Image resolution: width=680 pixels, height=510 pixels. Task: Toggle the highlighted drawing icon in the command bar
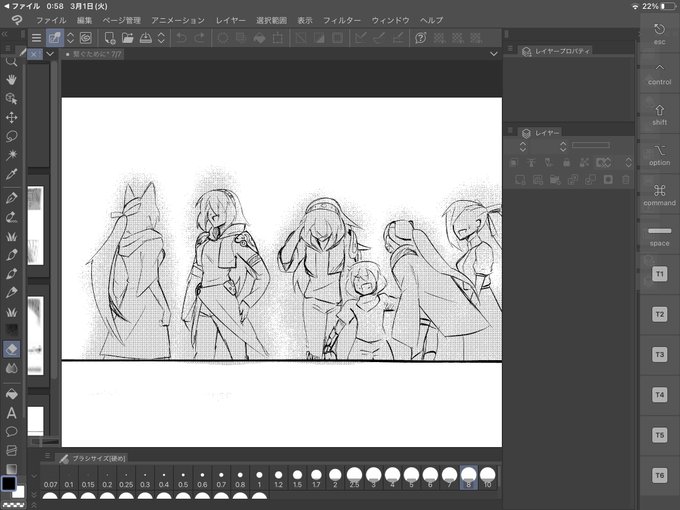[55, 38]
